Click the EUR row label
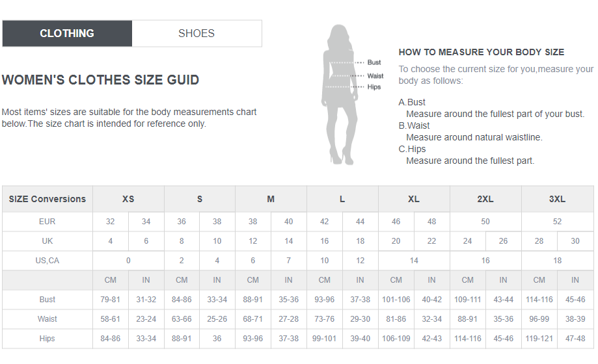 (48, 222)
